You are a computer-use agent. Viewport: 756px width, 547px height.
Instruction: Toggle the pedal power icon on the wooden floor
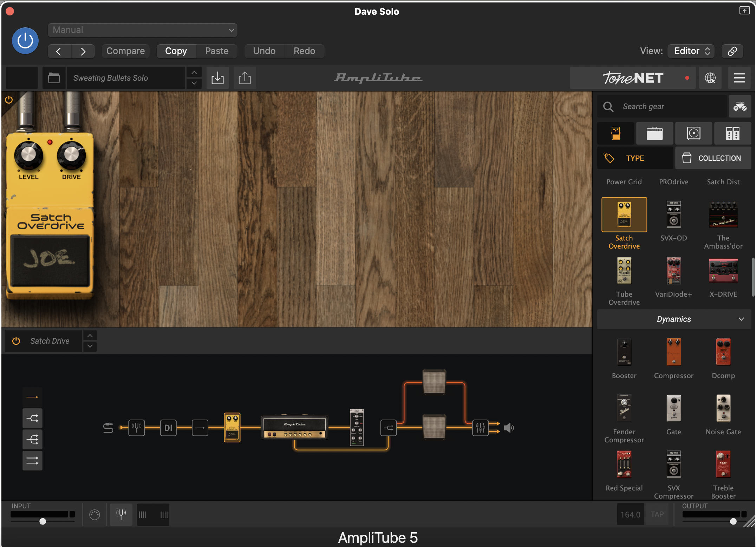9,100
